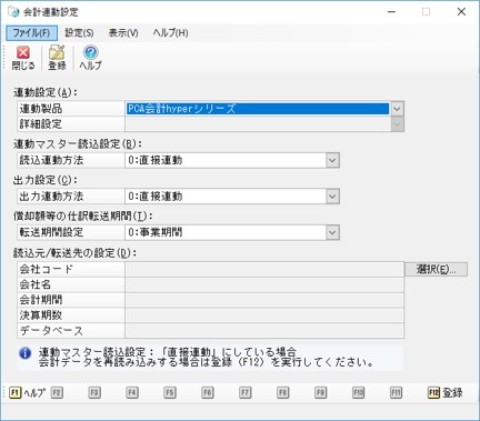Open the ヘルプ toolbar help icon
Viewport: 480px width, 421px height.
90,58
